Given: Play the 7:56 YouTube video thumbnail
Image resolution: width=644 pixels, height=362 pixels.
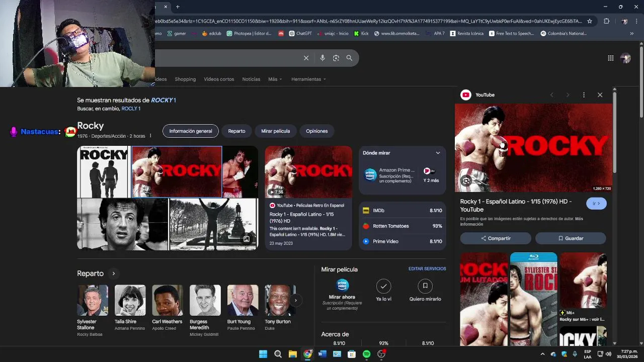Looking at the screenshot, I should tap(308, 172).
